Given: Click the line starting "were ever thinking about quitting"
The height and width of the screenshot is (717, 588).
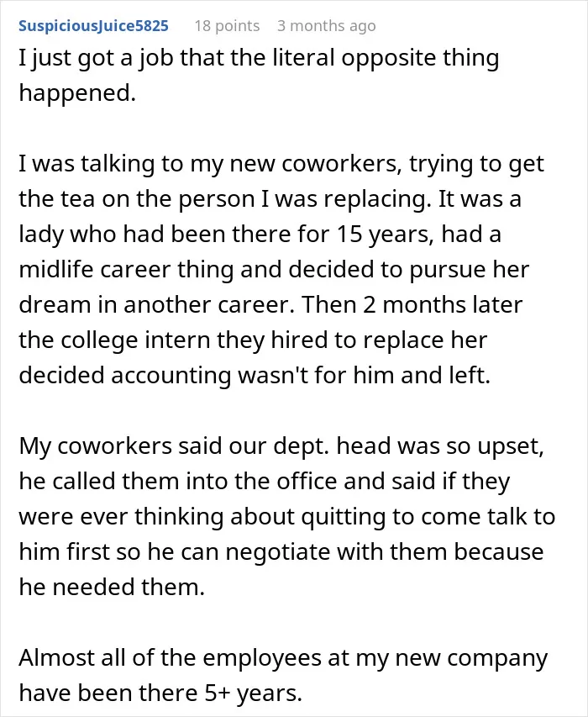Looking at the screenshot, I should click(287, 518).
